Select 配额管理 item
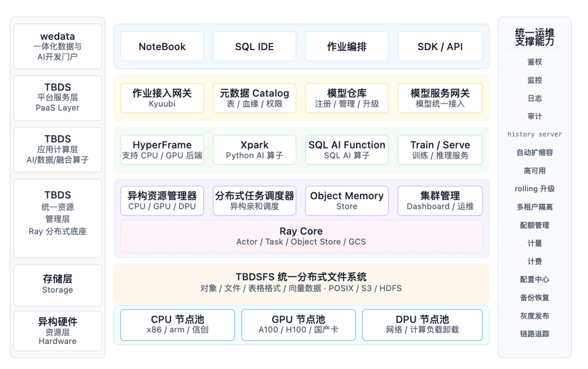The width and height of the screenshot is (588, 369). [535, 225]
